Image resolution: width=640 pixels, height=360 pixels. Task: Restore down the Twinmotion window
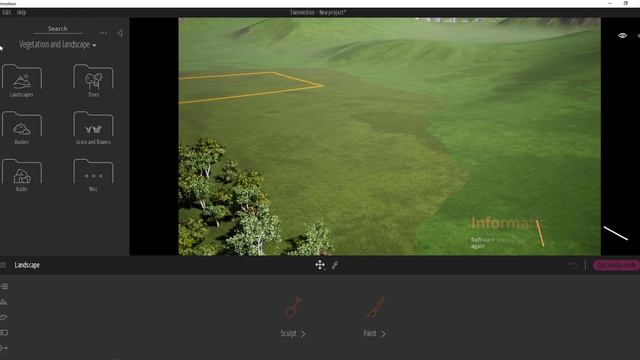click(x=625, y=3)
